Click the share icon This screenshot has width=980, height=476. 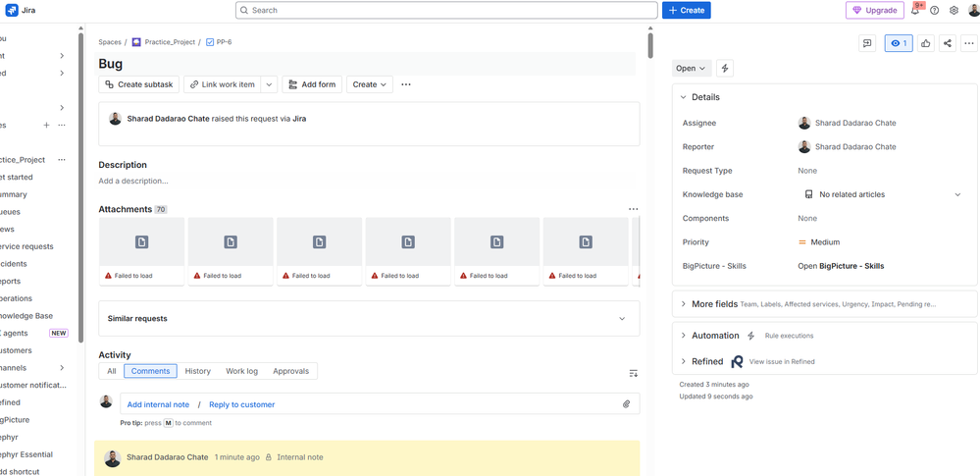pyautogui.click(x=948, y=43)
